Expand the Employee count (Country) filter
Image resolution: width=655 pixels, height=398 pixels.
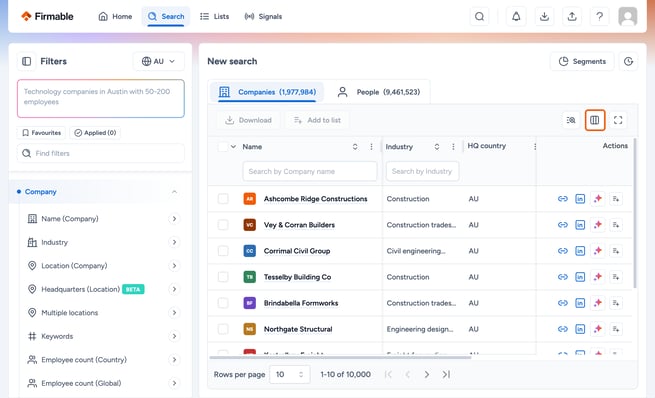click(x=174, y=360)
